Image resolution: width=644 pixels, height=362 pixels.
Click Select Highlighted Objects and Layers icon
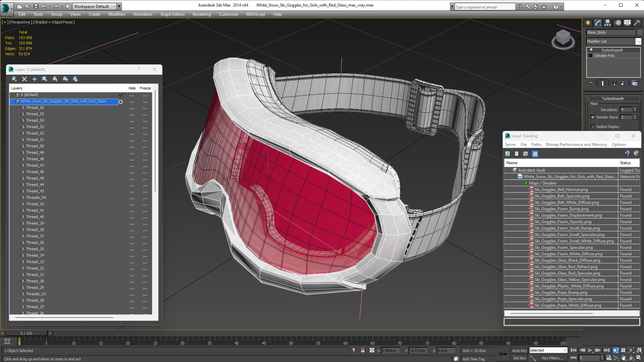45,79
